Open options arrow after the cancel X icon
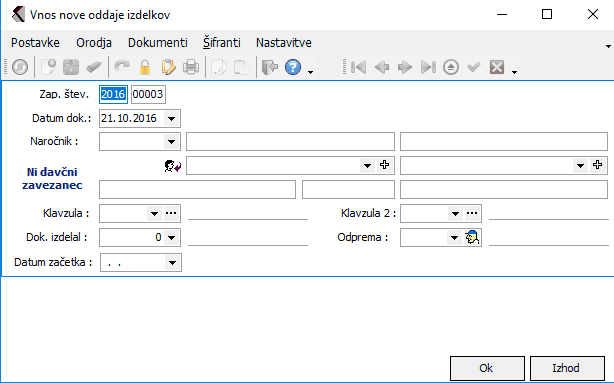Image resolution: width=614 pixels, height=383 pixels. coord(515,72)
